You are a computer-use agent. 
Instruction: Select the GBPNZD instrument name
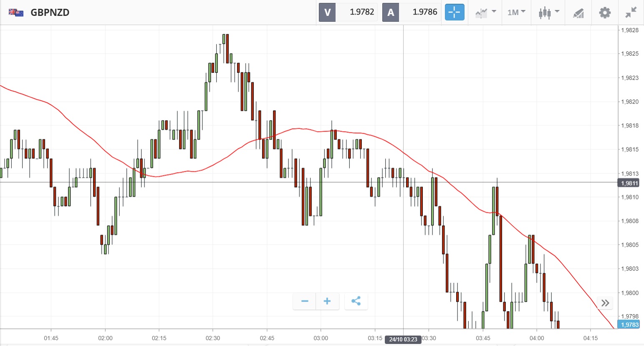tap(50, 13)
